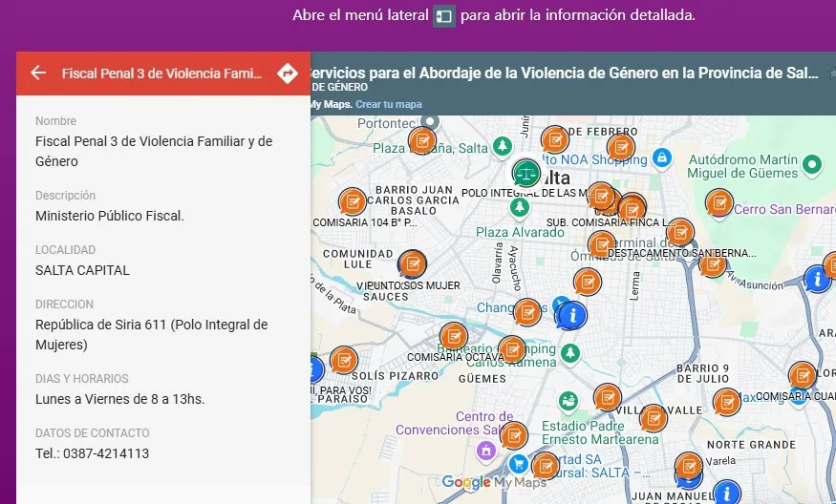Open the orange marker above PUNTO SOS MUJER
Image resolution: width=836 pixels, height=504 pixels.
pyautogui.click(x=412, y=263)
